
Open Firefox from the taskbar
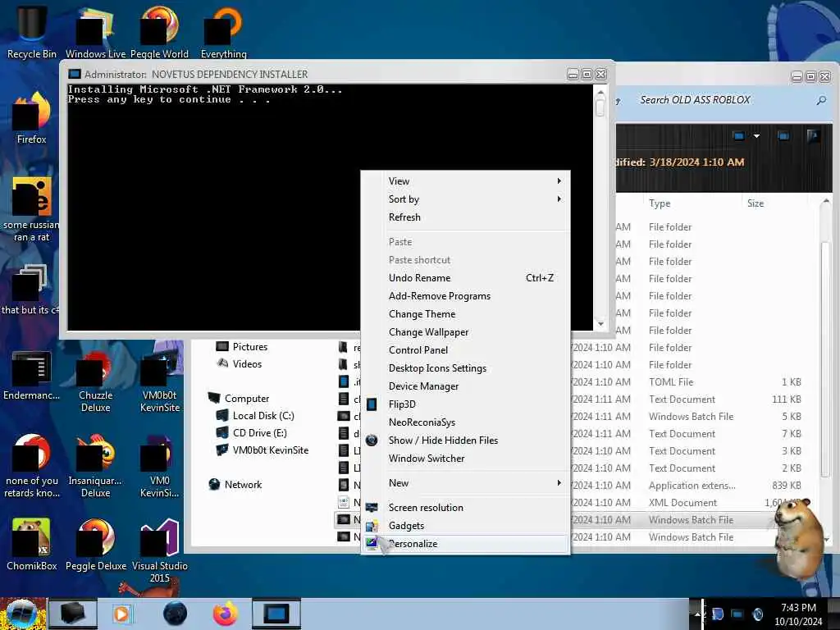pos(225,614)
